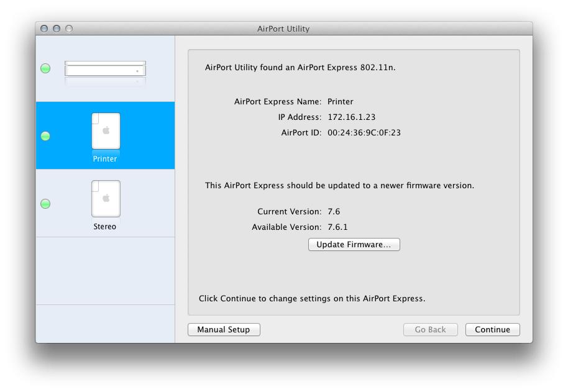This screenshot has height=392, width=568.
Task: Click the green status light beside AirPort Extreme
Action: coord(45,68)
